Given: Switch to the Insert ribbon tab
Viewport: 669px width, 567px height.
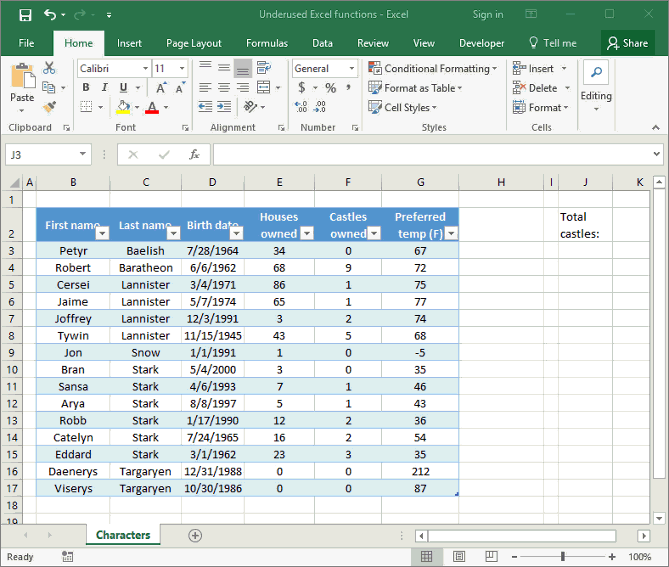Looking at the screenshot, I should click(x=129, y=43).
